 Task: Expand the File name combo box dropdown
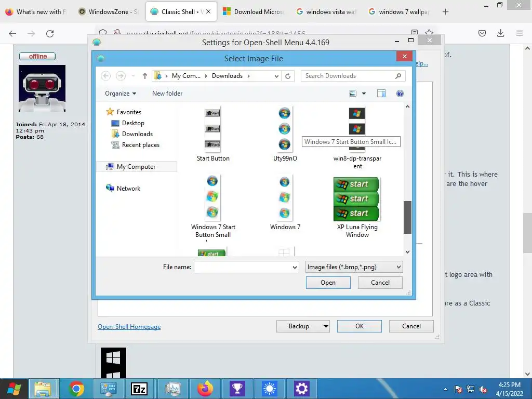coord(295,268)
